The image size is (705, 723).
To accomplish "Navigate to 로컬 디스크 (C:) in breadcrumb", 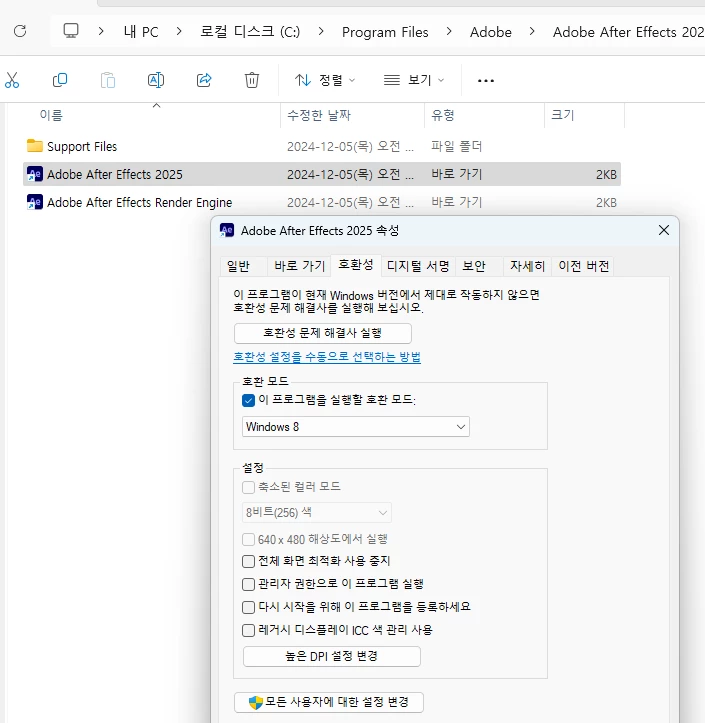I will pos(249,32).
